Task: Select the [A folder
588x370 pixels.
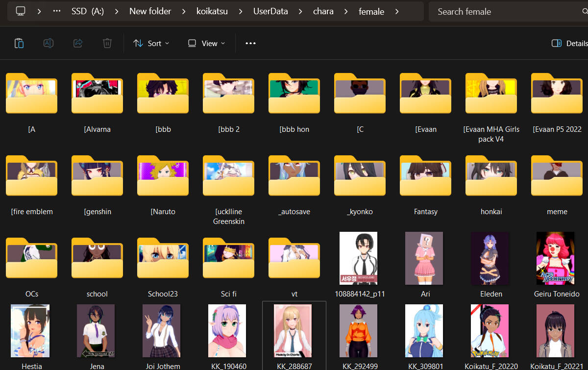Action: click(x=32, y=104)
